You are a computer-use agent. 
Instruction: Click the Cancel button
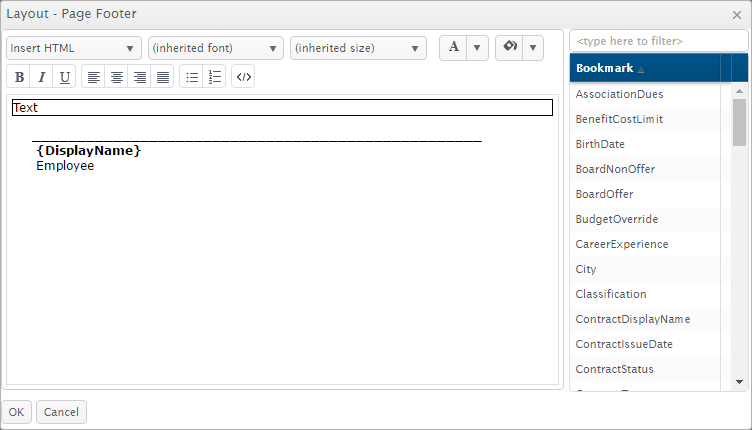tap(61, 412)
